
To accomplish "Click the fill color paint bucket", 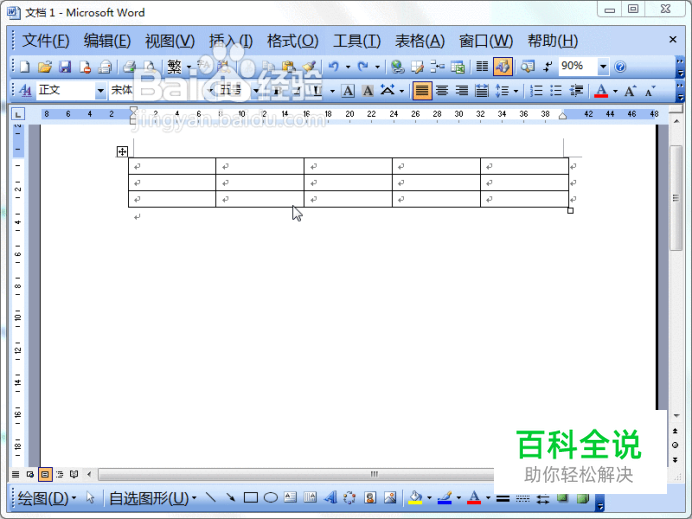I will (415, 498).
